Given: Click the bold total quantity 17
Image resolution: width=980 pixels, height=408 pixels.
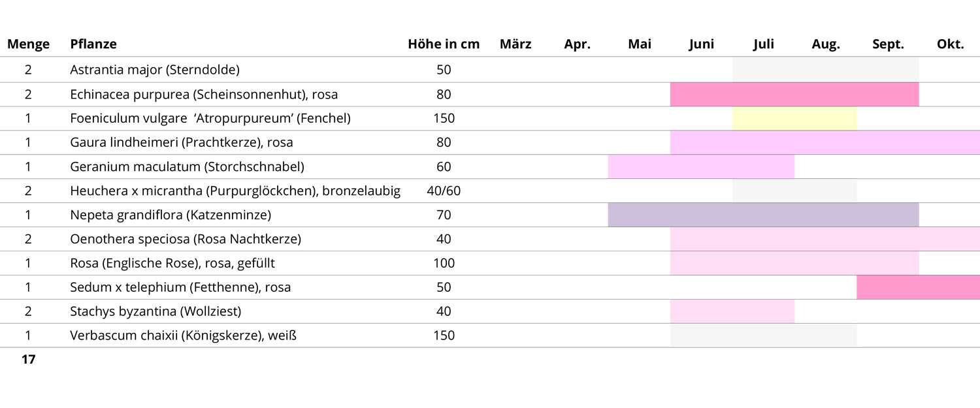Looking at the screenshot, I should click(x=28, y=360).
